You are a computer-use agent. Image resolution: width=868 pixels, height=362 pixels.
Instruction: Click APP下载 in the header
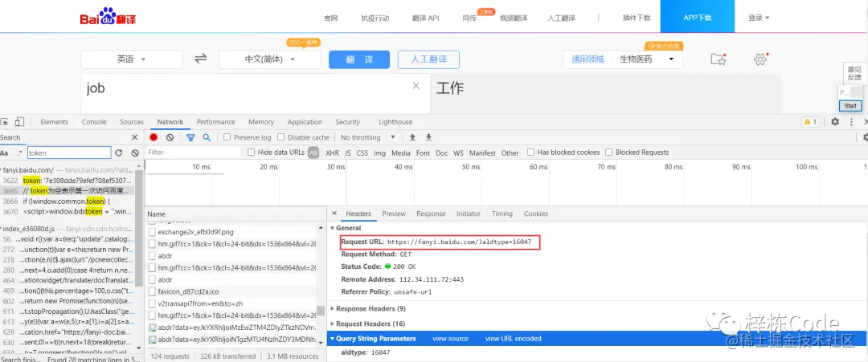[698, 18]
